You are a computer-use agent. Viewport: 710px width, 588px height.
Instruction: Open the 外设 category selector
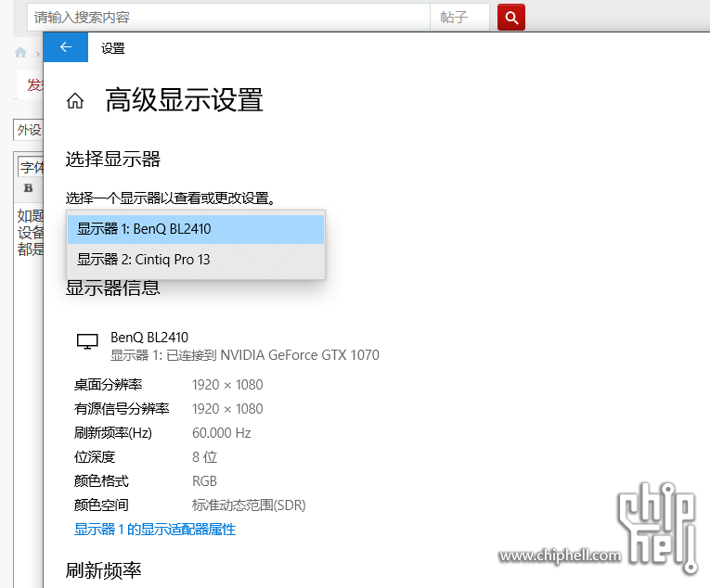pyautogui.click(x=29, y=130)
